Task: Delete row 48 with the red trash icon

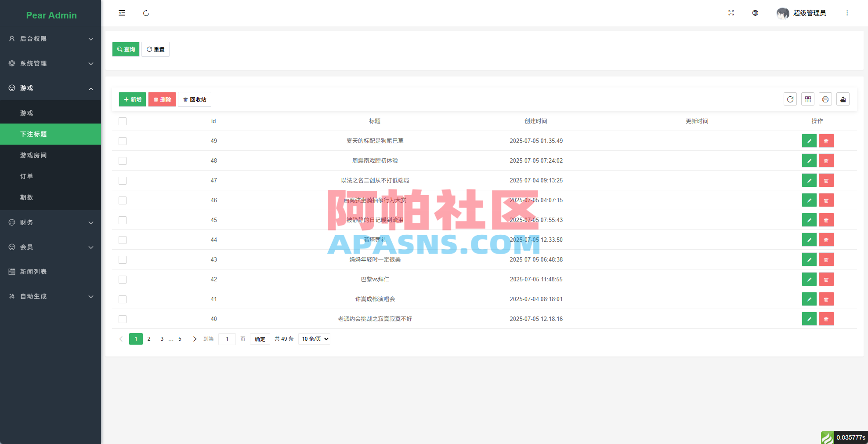Action: click(x=826, y=161)
